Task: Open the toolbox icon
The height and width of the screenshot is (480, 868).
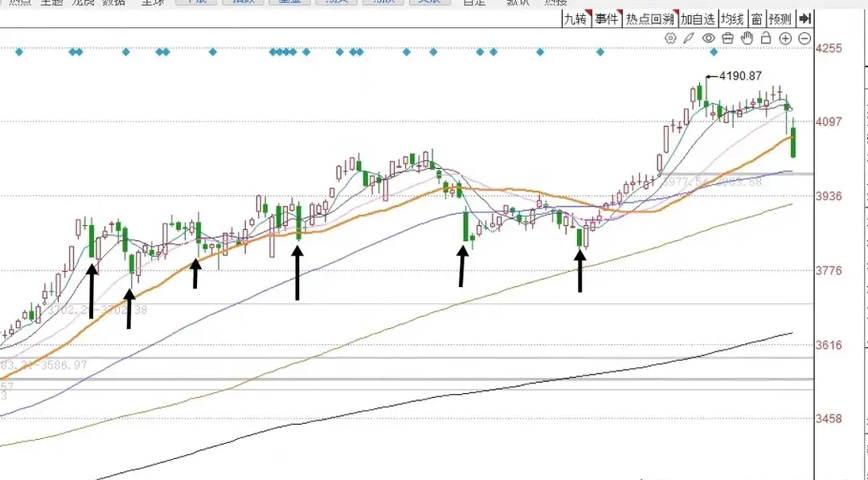Action: pyautogui.click(x=728, y=39)
